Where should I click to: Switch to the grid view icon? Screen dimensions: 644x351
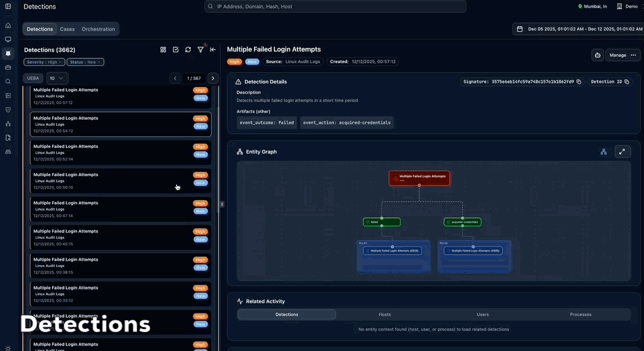(163, 50)
